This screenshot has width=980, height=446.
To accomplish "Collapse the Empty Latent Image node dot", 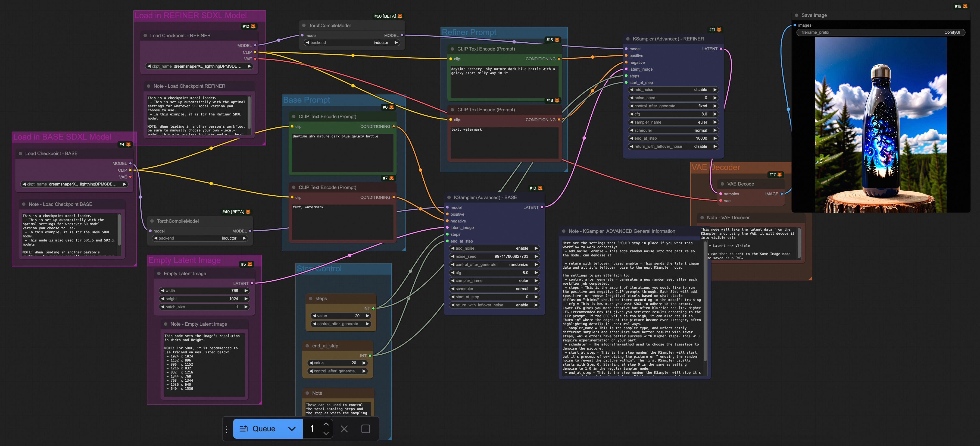I will click(x=159, y=273).
